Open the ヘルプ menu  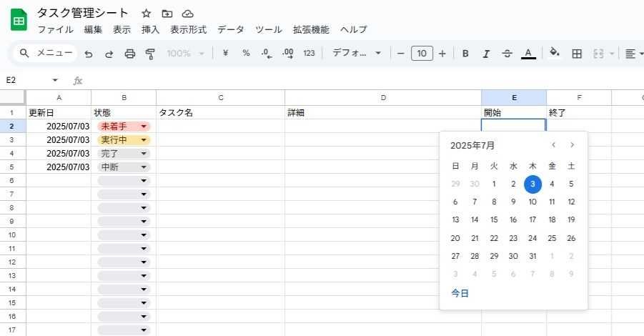[354, 29]
